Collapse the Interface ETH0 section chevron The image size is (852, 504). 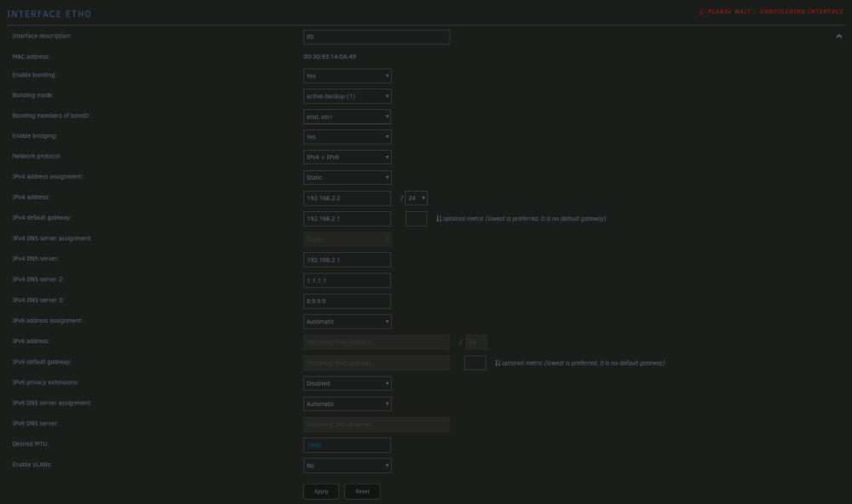click(838, 37)
